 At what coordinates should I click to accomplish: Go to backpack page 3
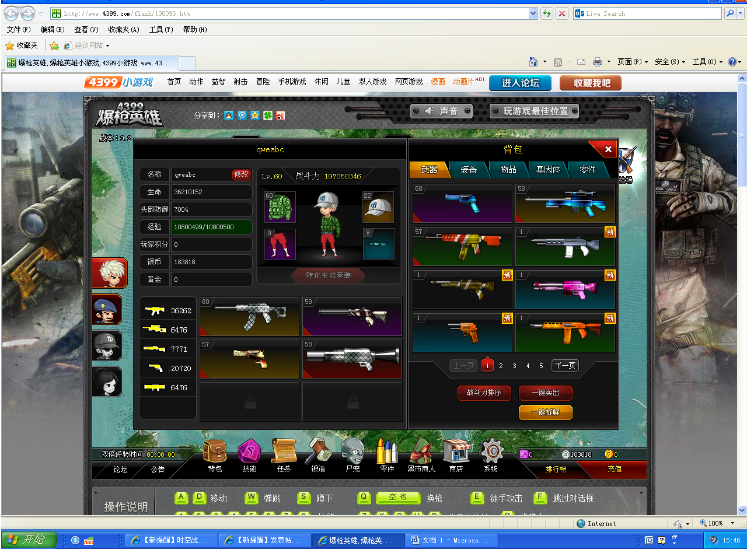tap(514, 366)
